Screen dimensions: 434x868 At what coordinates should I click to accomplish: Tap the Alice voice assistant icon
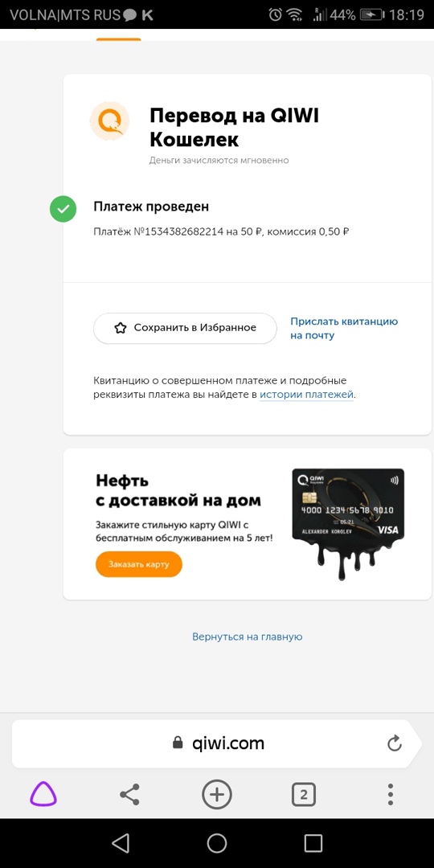(43, 796)
